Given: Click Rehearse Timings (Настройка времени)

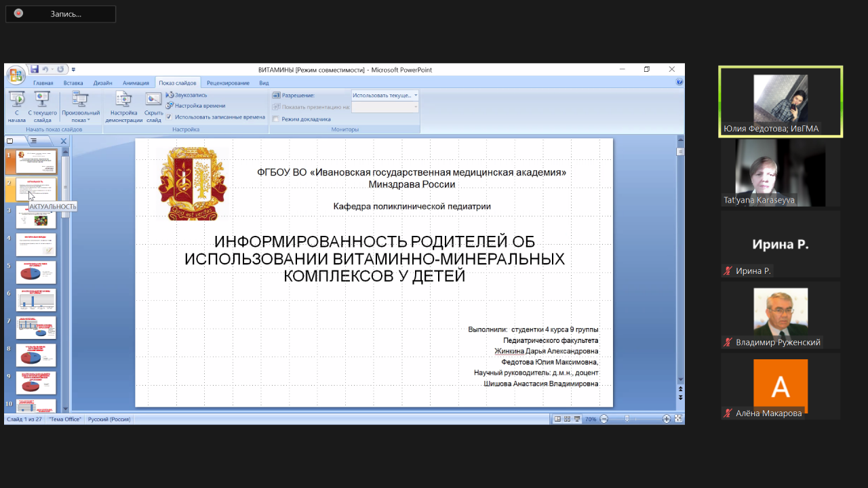Looking at the screenshot, I should point(195,106).
